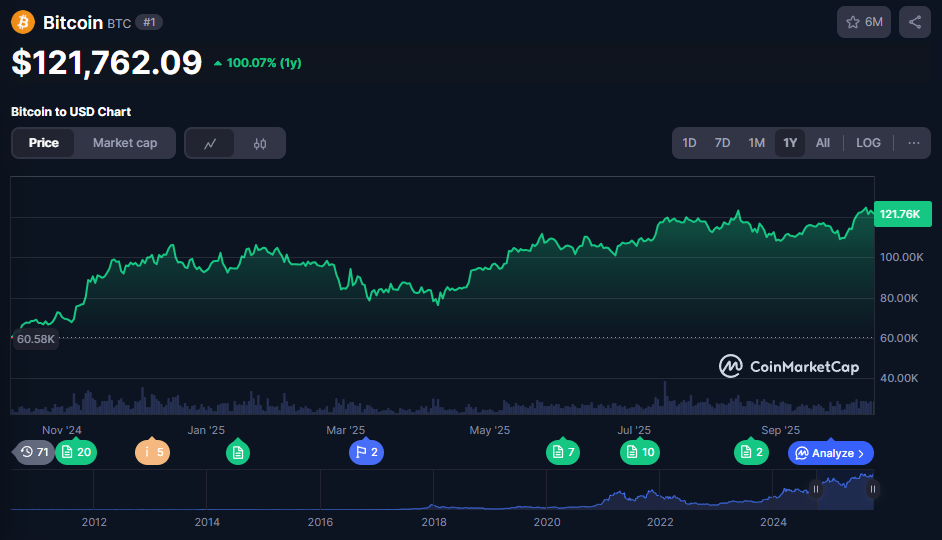Open the blue flag marker showing 2
The image size is (942, 540).
coord(366,452)
